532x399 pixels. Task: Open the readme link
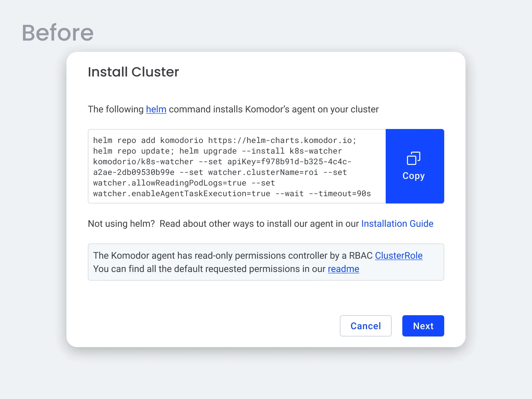pos(343,269)
